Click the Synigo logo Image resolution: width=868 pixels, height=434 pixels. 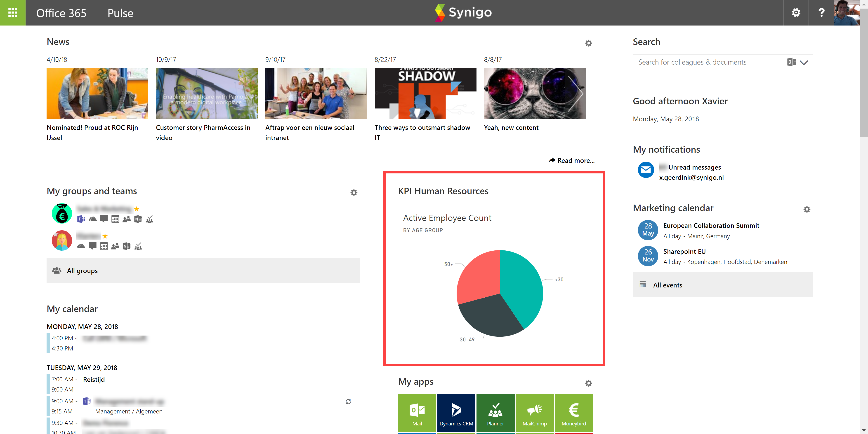[x=463, y=12]
